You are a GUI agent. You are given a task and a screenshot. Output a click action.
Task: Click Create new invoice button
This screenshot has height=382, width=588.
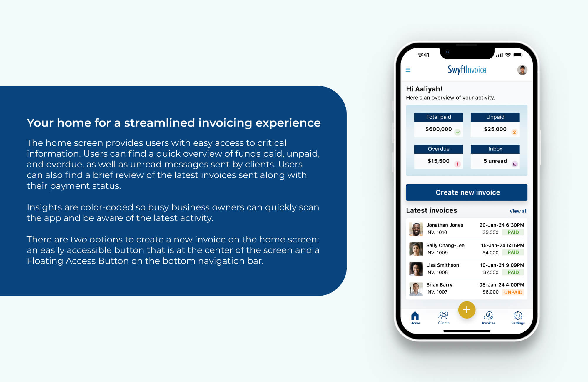pyautogui.click(x=467, y=192)
